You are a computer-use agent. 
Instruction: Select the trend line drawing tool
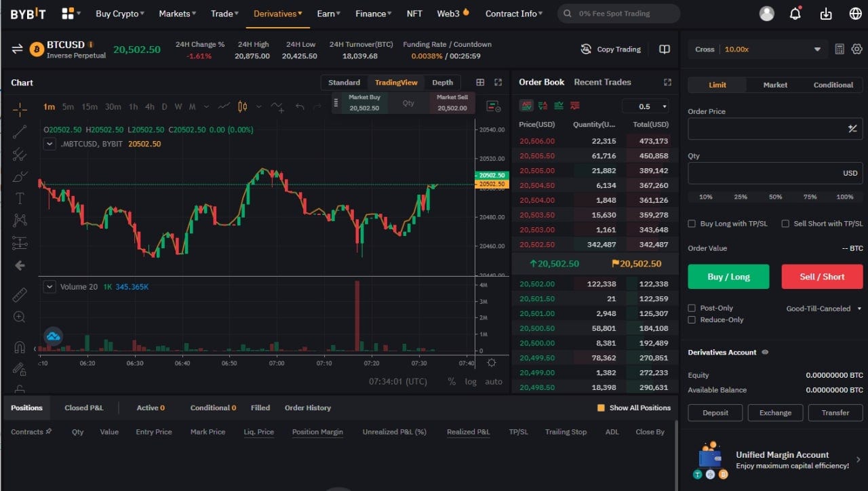point(20,132)
